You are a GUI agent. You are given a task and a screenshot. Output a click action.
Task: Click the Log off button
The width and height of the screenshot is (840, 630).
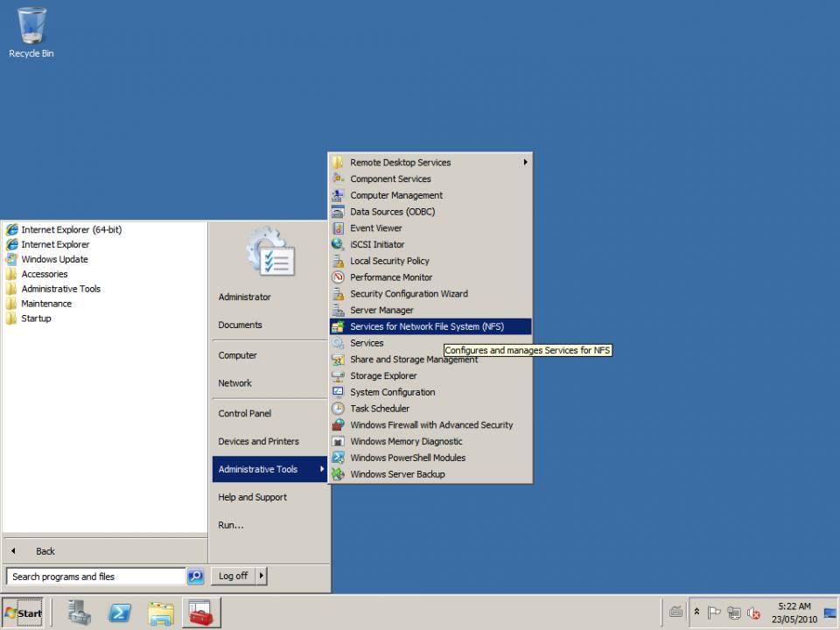coord(233,576)
